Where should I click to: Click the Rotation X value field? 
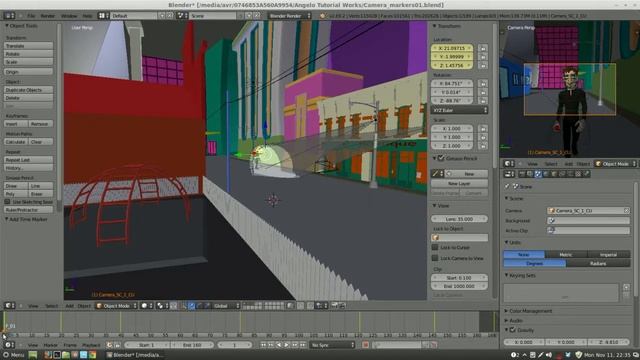pos(452,84)
